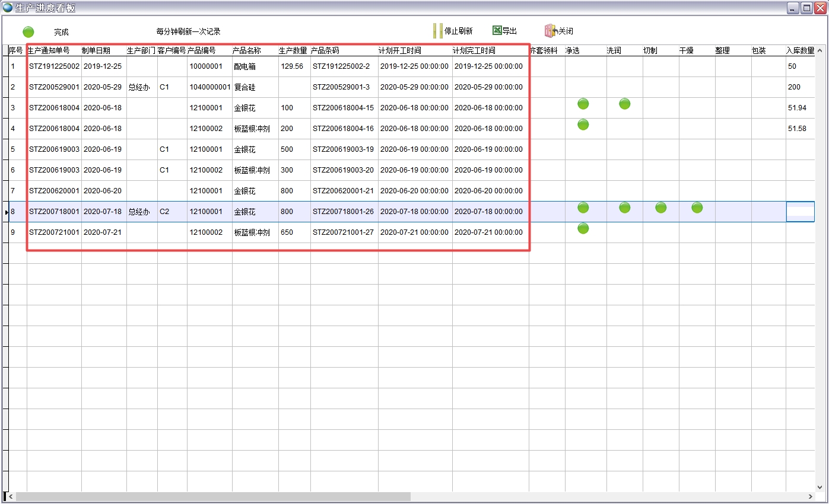Click the green 洗润 dot in row 3

(x=624, y=104)
